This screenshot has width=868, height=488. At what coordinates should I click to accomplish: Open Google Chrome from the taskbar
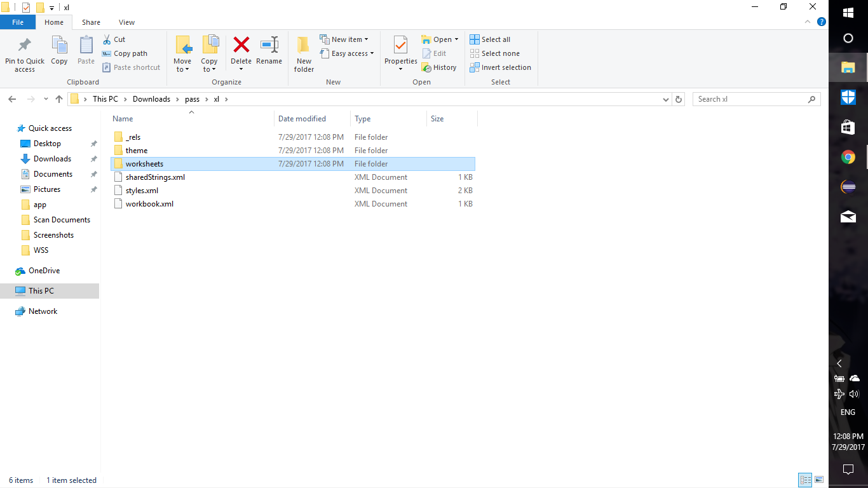848,157
